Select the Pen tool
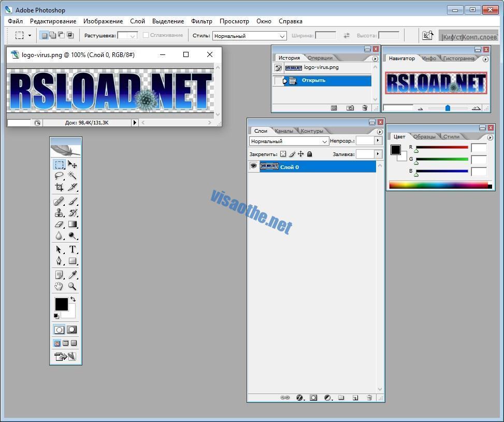The image size is (504, 422). tap(59, 261)
